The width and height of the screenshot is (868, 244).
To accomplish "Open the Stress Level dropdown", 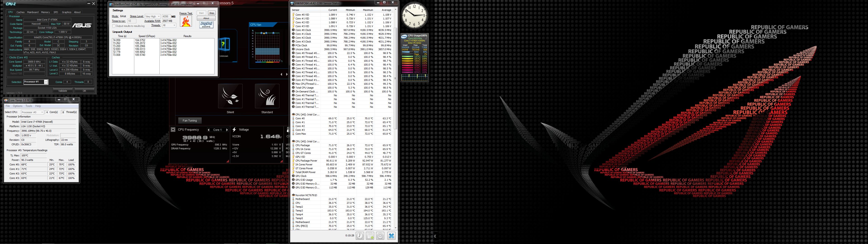I will pos(152,16).
